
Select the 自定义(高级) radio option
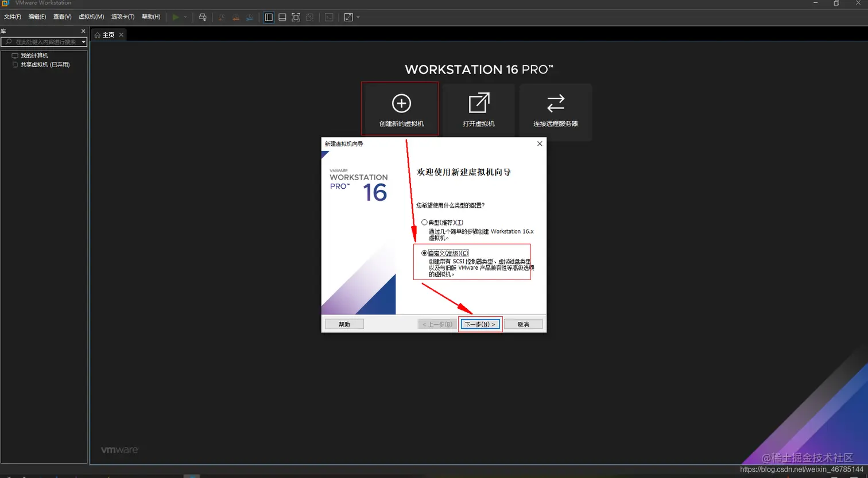(x=424, y=252)
